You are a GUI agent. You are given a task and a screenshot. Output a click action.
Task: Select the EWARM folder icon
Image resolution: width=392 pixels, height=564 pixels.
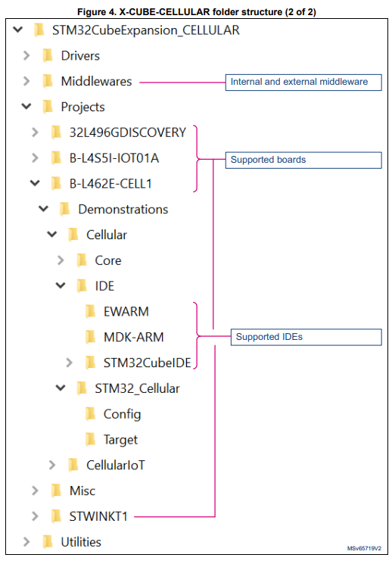[90, 311]
